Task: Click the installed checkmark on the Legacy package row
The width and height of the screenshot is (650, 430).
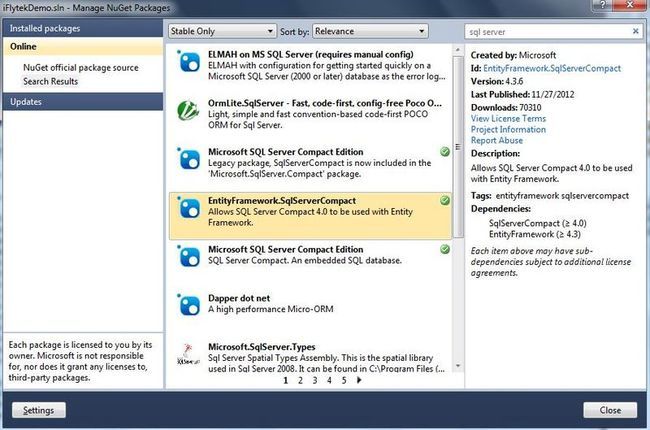Action: 445,152
